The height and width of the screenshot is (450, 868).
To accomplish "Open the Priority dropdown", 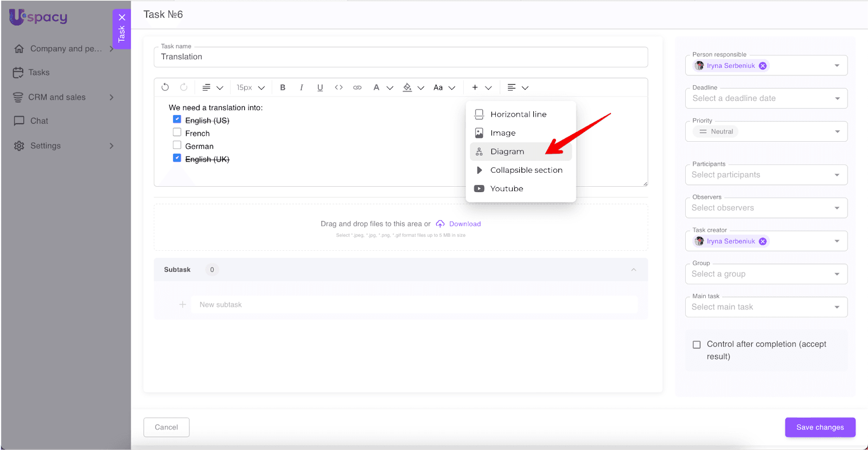I will point(766,131).
